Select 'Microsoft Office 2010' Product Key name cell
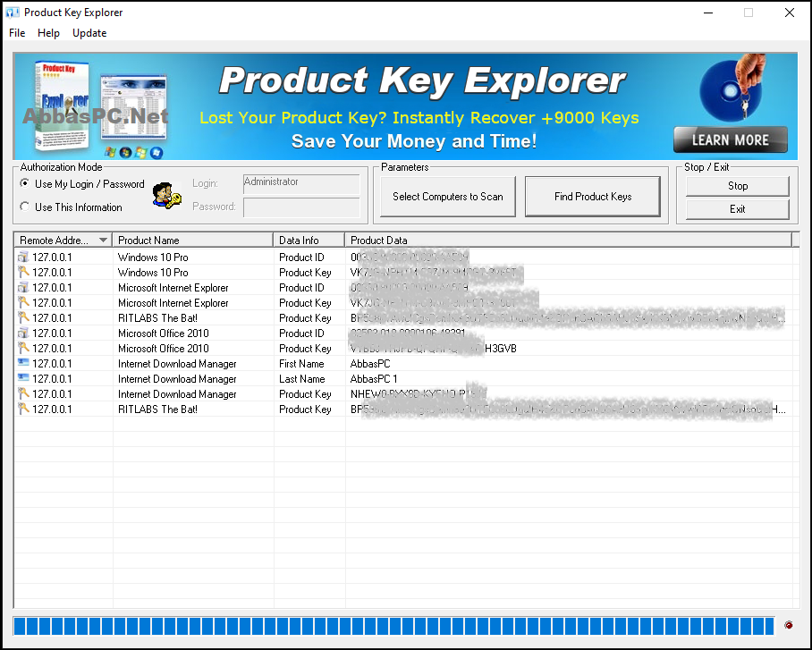 (163, 349)
